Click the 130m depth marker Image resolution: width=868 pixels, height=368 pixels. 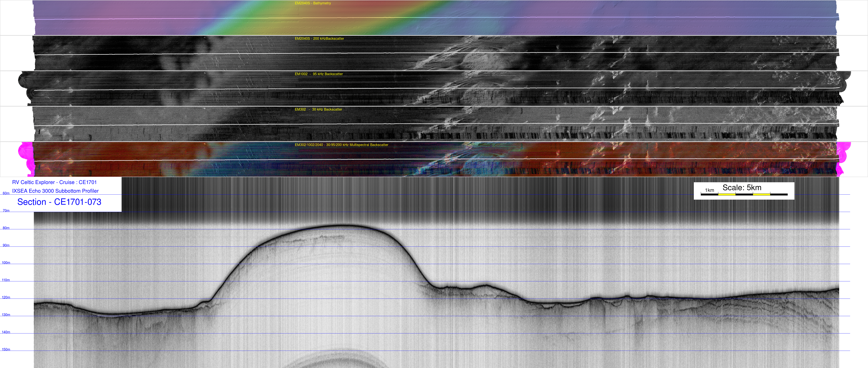coord(6,315)
